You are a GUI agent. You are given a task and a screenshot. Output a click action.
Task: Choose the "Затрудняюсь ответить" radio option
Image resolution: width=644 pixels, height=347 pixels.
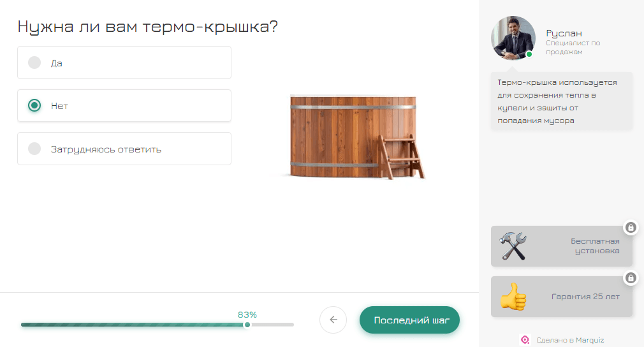(35, 149)
